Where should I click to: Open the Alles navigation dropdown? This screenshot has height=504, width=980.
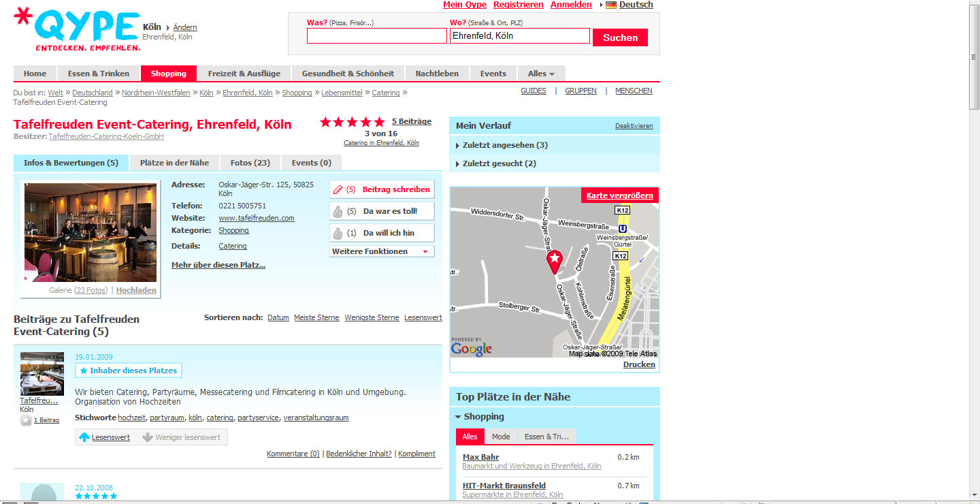pos(542,74)
